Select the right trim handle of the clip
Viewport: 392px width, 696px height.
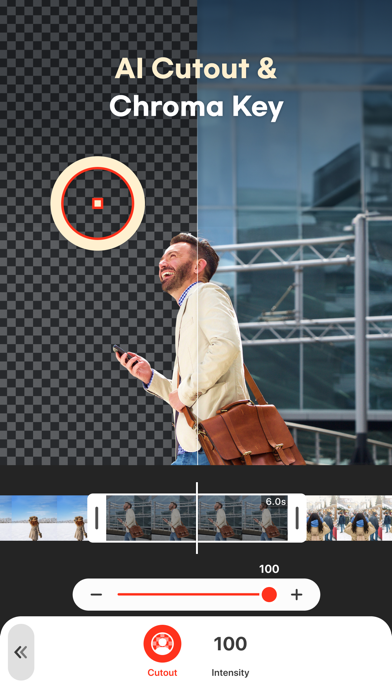[297, 518]
